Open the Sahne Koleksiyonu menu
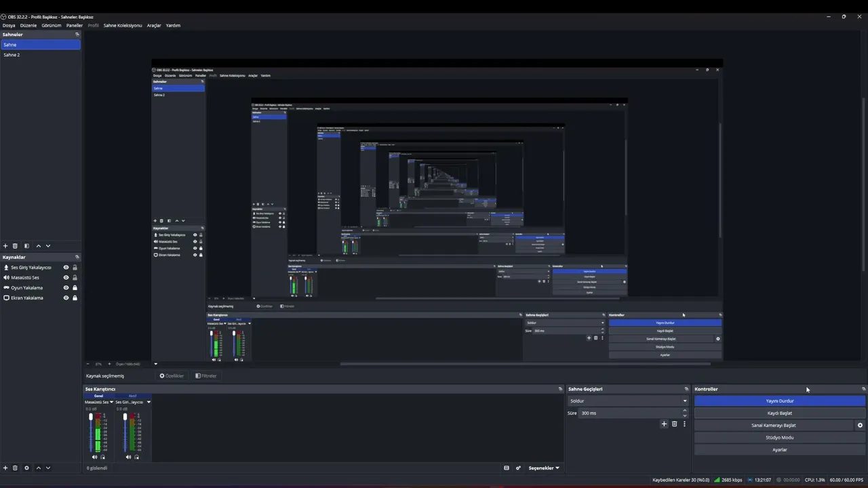The height and width of the screenshot is (488, 868). 123,25
